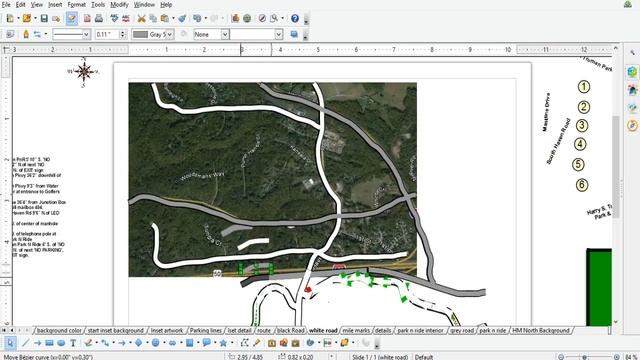
Task: Export directly as PDF
Action: click(87, 18)
